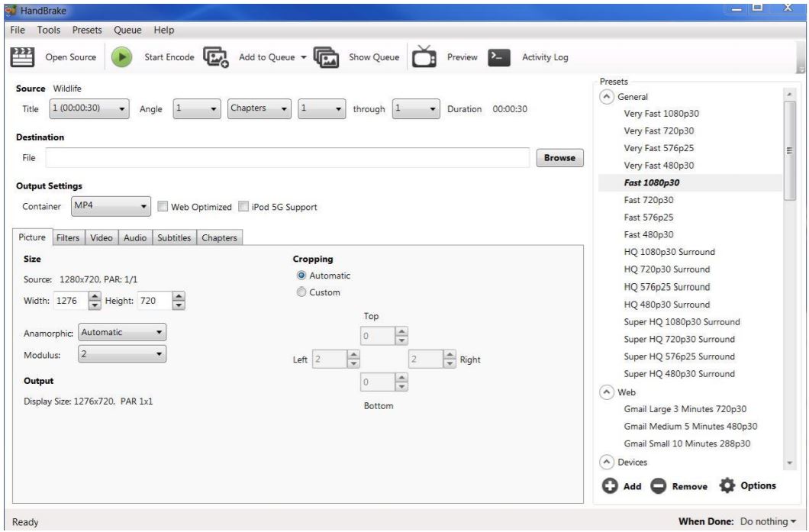Increase the Width using its stepper
The height and width of the screenshot is (532, 809).
point(95,296)
